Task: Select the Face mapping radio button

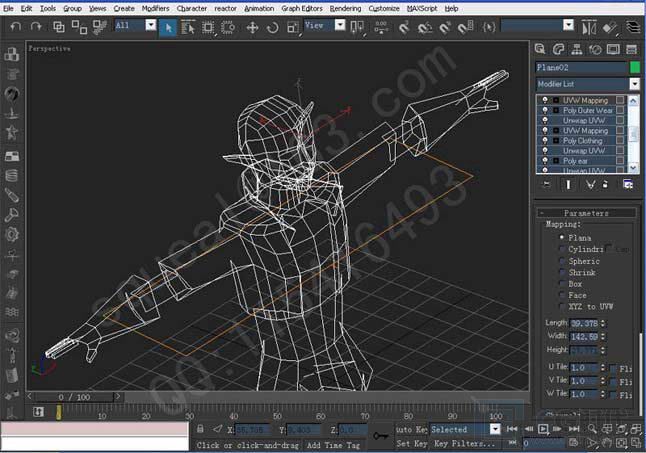Action: [562, 295]
